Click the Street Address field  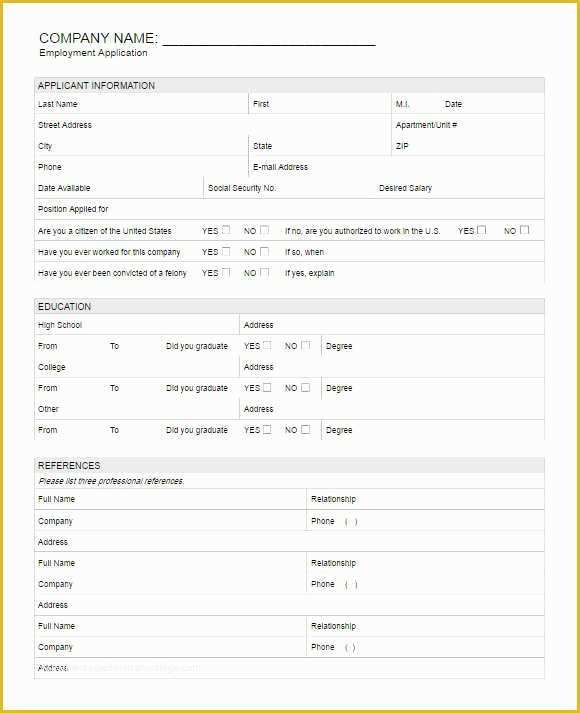tap(213, 125)
